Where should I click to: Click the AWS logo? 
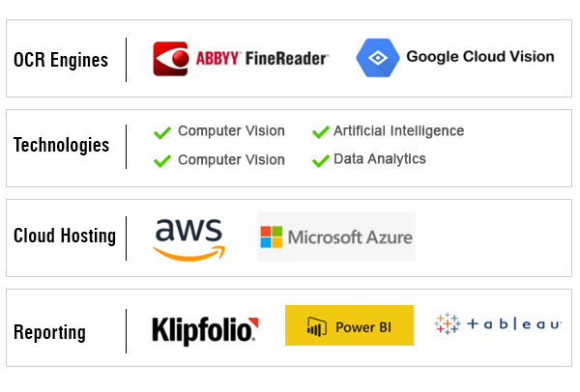click(x=189, y=239)
